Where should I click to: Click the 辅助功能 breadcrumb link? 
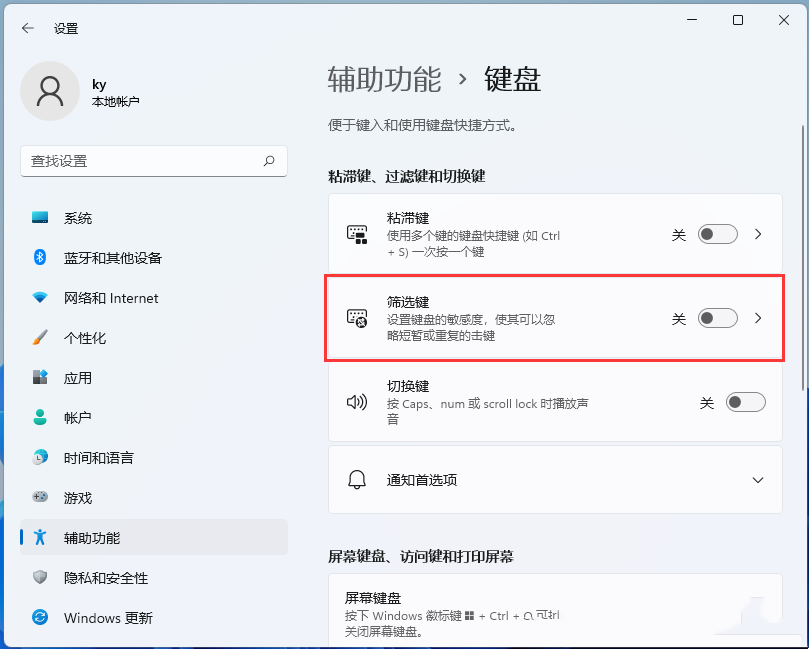click(382, 79)
